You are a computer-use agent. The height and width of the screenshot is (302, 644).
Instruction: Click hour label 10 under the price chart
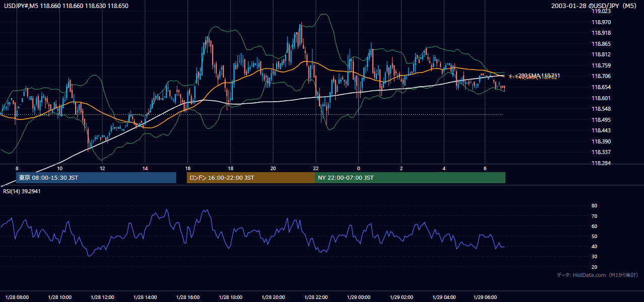click(x=59, y=168)
